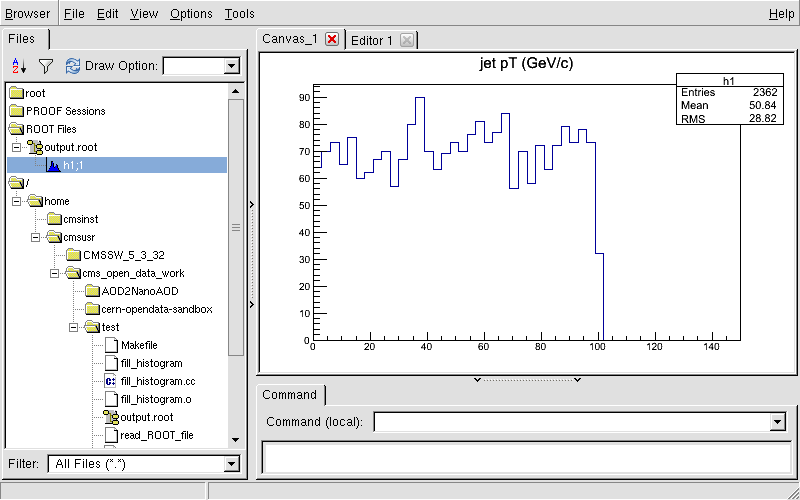Close the Editor 1 tab
This screenshot has width=800, height=500.
click(406, 40)
